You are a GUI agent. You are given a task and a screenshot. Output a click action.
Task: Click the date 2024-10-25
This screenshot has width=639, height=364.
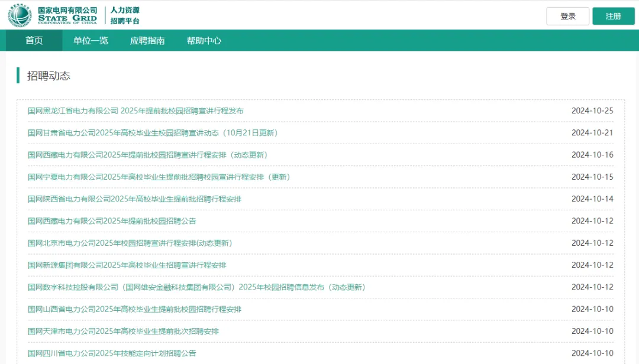tap(592, 110)
